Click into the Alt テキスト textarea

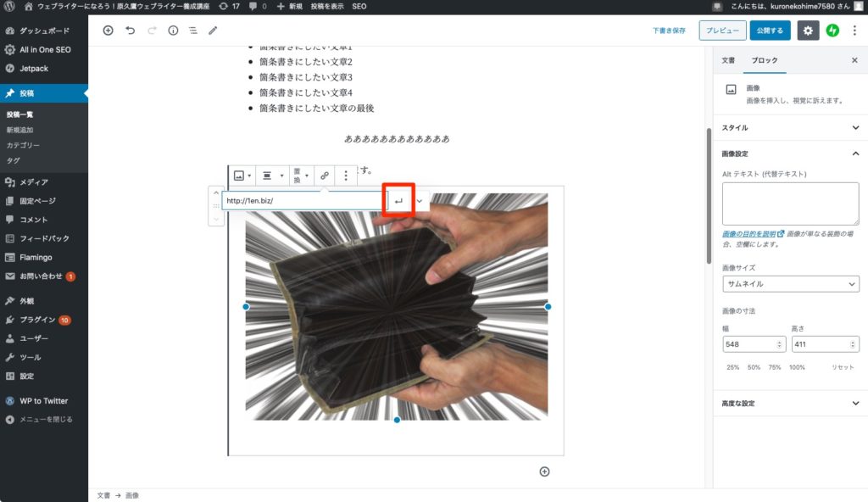pos(791,204)
